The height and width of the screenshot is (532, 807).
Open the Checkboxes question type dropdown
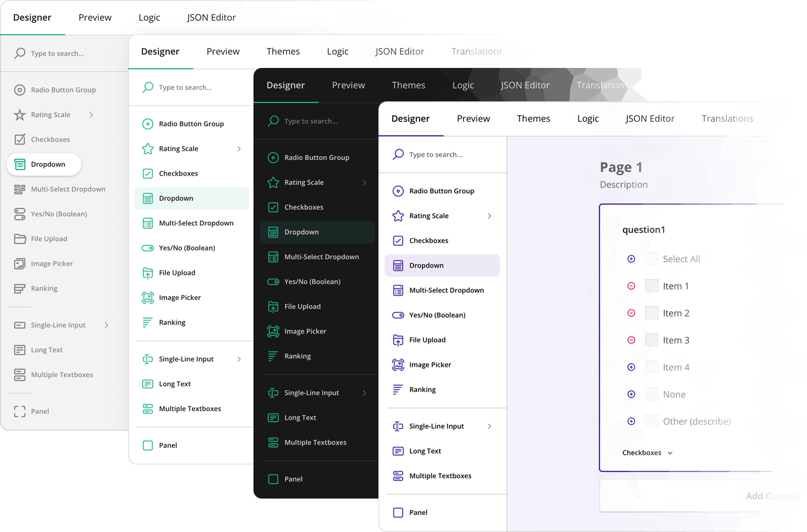click(x=647, y=453)
